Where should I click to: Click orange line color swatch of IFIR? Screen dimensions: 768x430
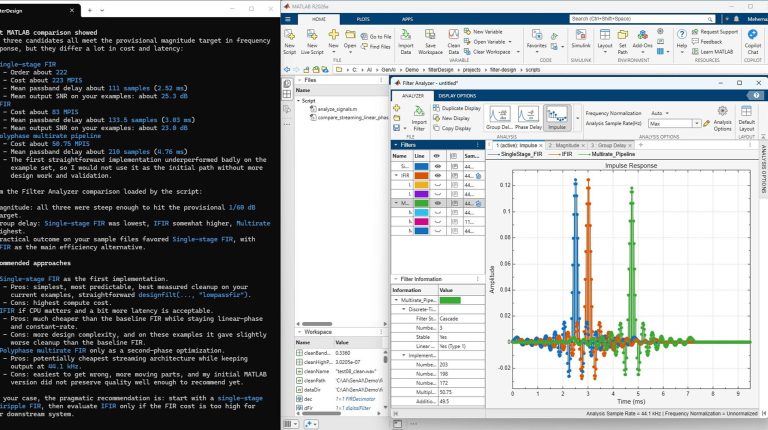(x=421, y=175)
